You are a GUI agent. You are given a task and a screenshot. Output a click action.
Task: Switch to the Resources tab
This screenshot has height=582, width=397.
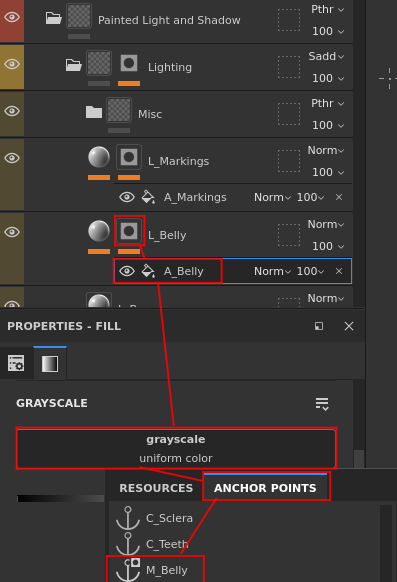pyautogui.click(x=156, y=488)
